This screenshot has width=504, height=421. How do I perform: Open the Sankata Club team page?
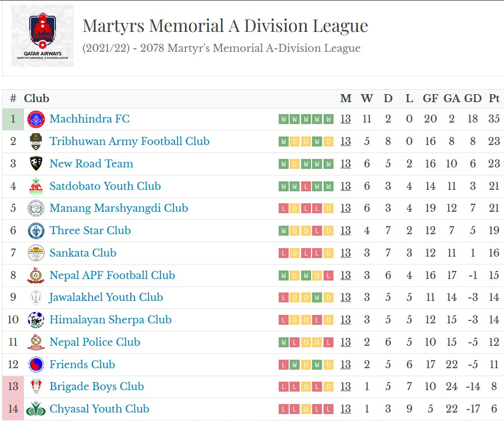83,253
